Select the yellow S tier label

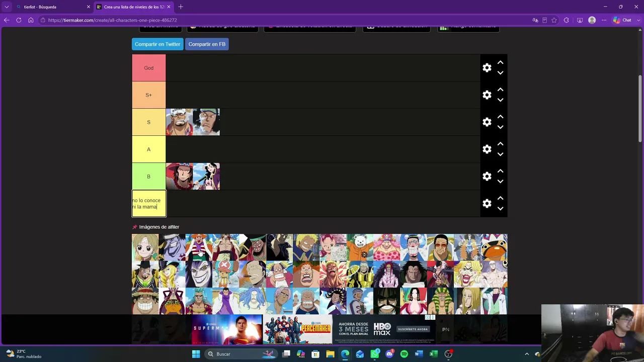pos(148,122)
